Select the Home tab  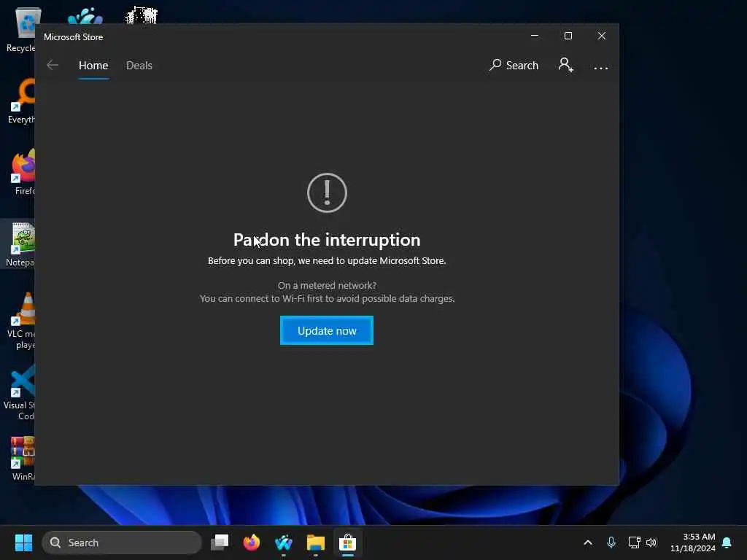pyautogui.click(x=93, y=65)
